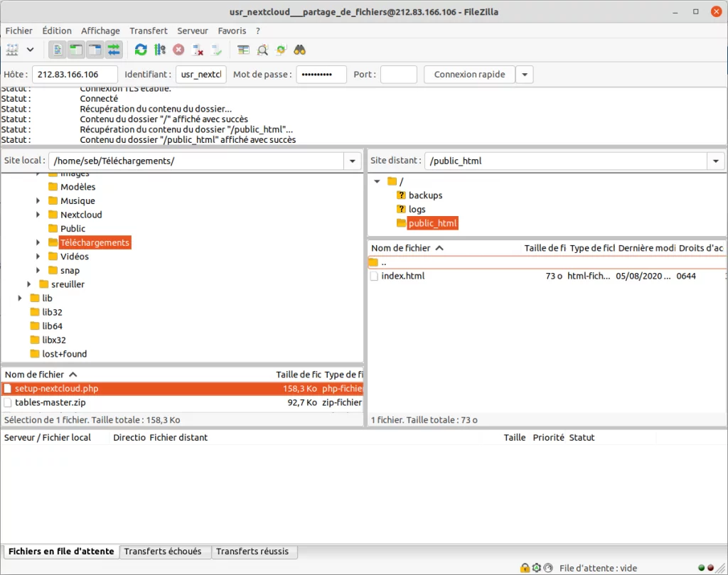Toggle local directory tree display icon
728x575 pixels.
pyautogui.click(x=76, y=50)
